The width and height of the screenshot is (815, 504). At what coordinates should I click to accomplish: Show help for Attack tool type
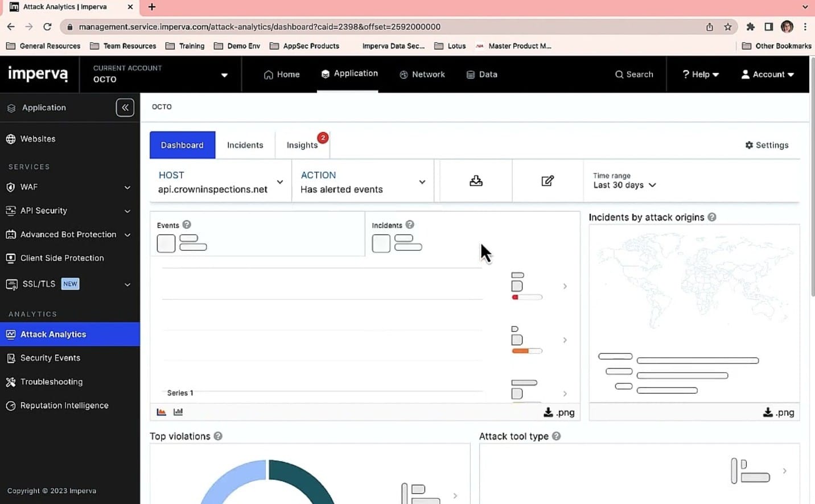click(557, 436)
